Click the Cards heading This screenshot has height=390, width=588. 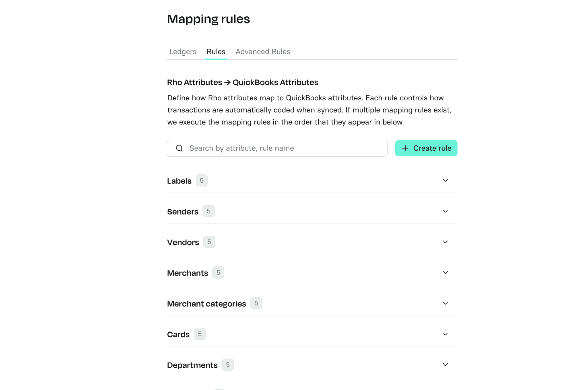(178, 334)
